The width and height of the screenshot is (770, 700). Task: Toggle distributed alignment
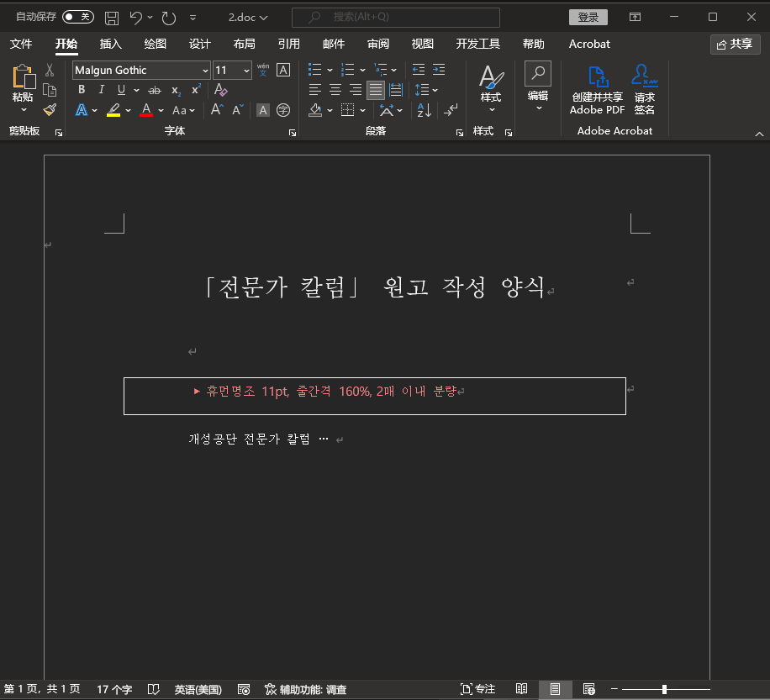click(396, 90)
